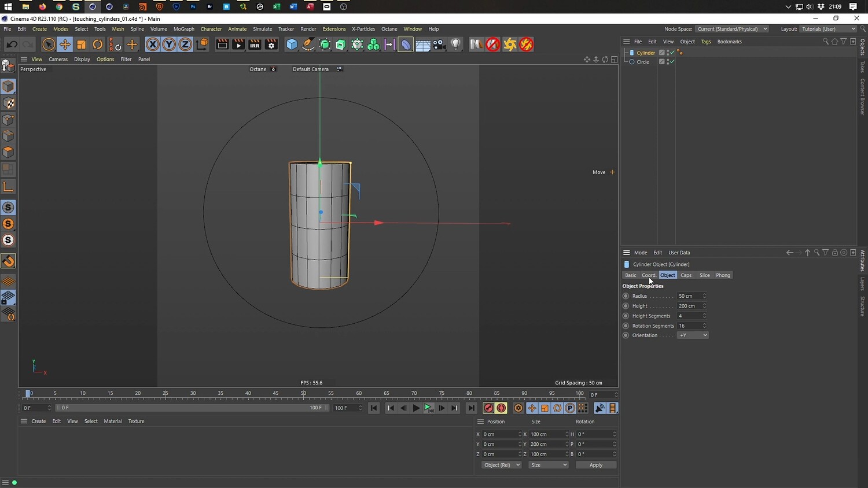
Task: Open the Orientation +Y dropdown
Action: click(693, 335)
